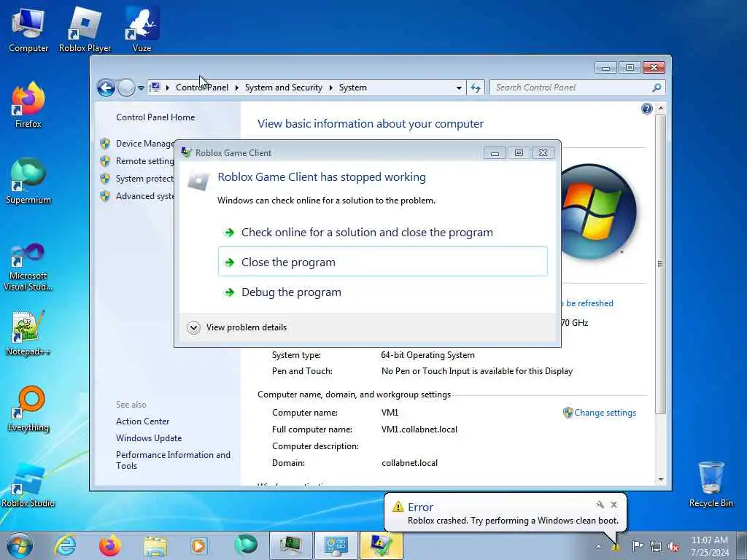The width and height of the screenshot is (747, 560).
Task: Open Windows Update link
Action: [149, 438]
